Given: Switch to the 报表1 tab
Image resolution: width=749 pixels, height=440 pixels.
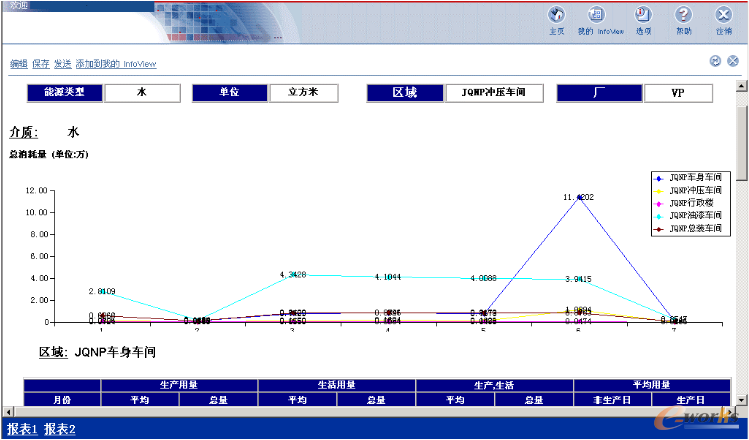Looking at the screenshot, I should pos(22,430).
